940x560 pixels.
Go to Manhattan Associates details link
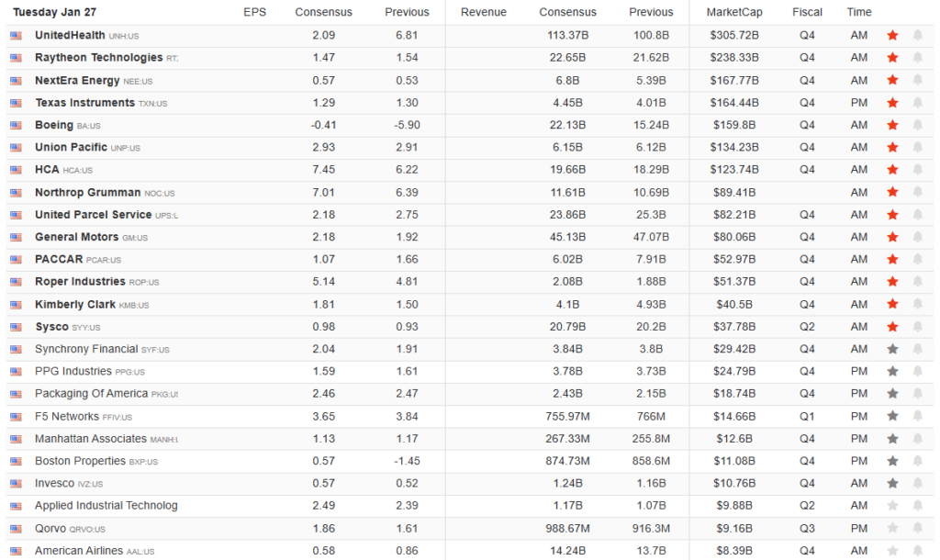tap(90, 439)
